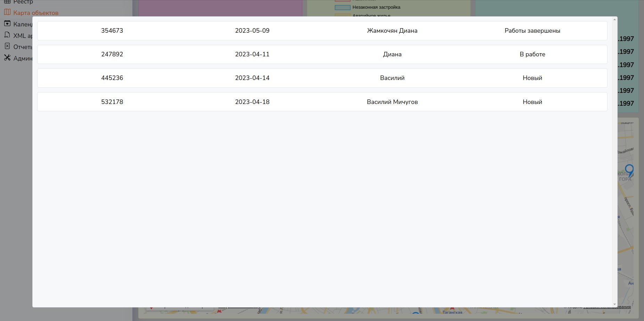Click the Отчеты report icon
Image resolution: width=644 pixels, height=321 pixels.
(7, 46)
